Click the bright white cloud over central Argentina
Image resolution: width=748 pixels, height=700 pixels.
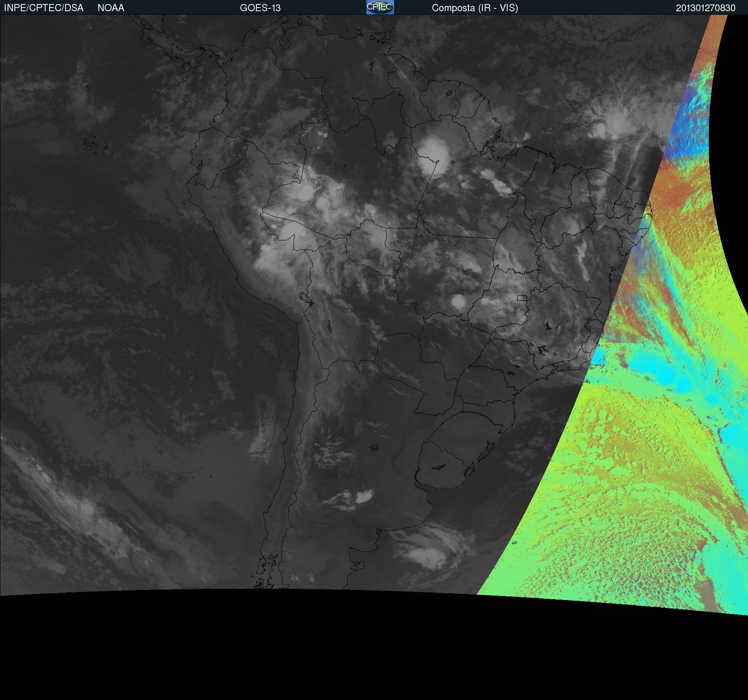(364, 496)
